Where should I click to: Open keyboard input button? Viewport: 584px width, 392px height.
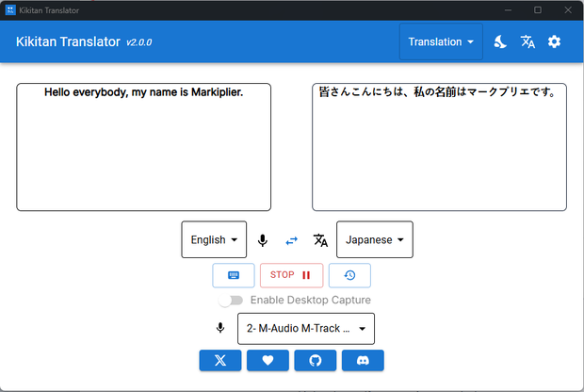234,275
